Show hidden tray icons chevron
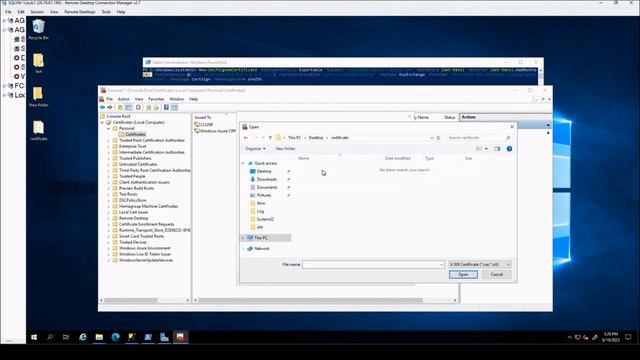Viewport: 640px width, 360px height. point(569,338)
